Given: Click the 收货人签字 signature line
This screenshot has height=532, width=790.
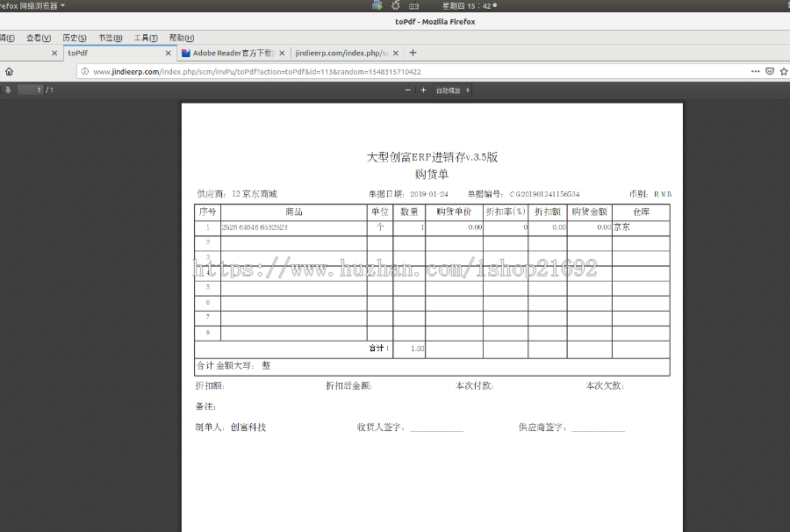Looking at the screenshot, I should [436, 429].
